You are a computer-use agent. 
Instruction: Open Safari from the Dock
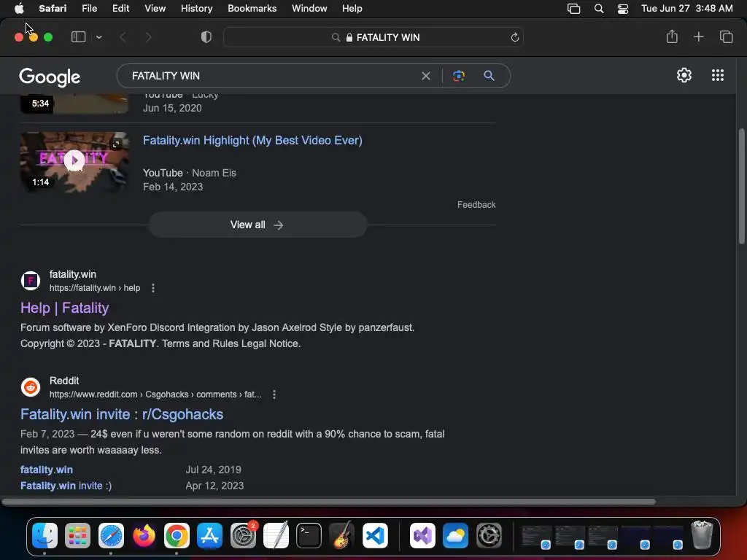(x=111, y=536)
